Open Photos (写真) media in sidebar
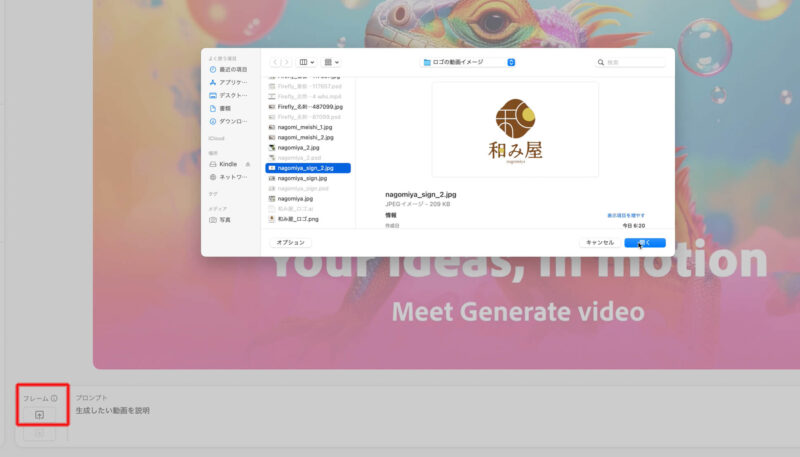Viewport: 800px width, 457px height. point(220,220)
